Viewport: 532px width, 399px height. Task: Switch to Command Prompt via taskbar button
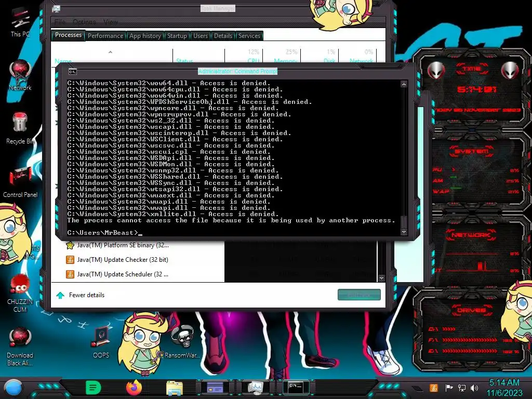(x=296, y=387)
